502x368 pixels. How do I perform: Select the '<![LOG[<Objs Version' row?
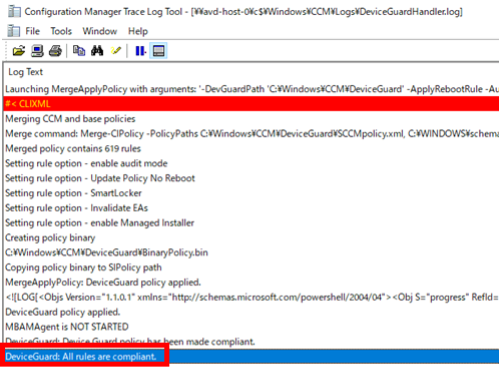click(252, 297)
